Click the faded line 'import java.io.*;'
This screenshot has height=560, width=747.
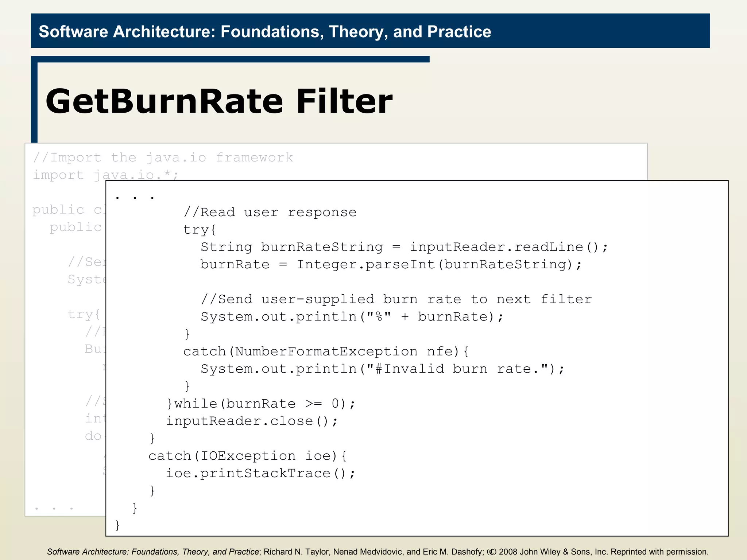click(x=106, y=175)
